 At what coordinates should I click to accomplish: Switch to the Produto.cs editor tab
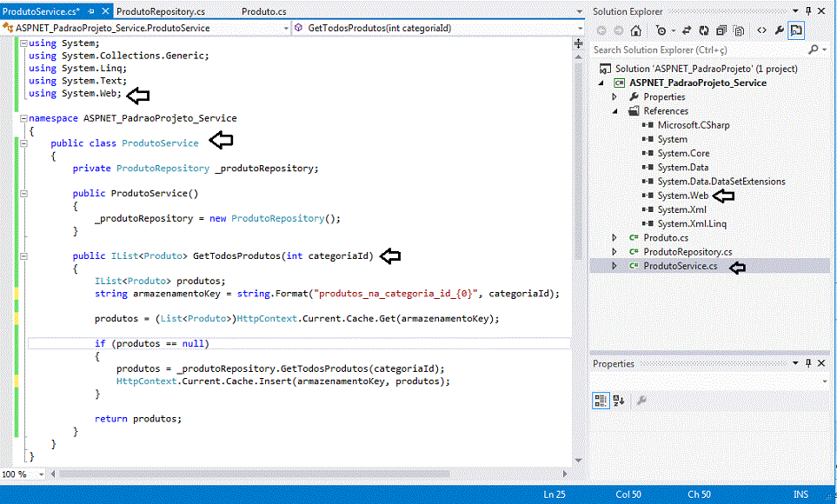coord(263,11)
